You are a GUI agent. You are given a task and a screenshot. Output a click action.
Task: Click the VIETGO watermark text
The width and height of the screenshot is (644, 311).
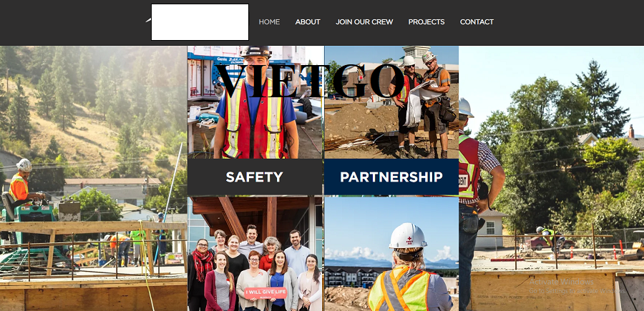[x=310, y=81]
